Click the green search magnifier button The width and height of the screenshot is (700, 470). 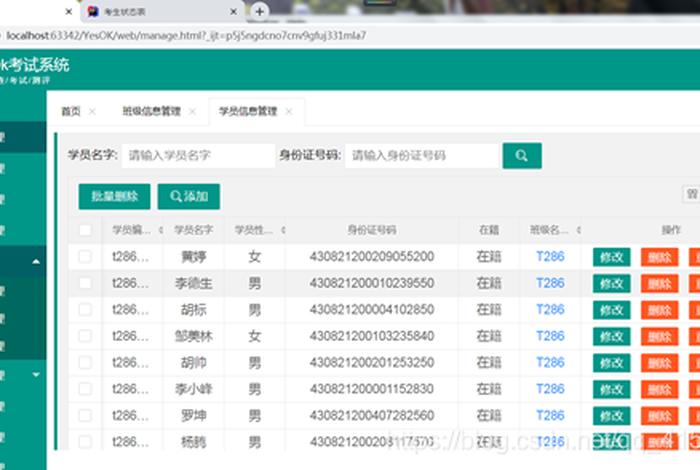522,156
